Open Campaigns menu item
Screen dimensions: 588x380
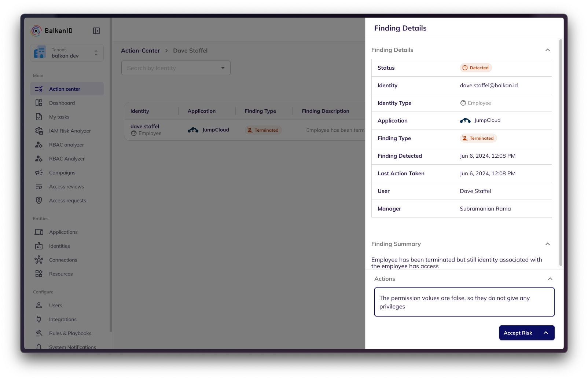67,172
